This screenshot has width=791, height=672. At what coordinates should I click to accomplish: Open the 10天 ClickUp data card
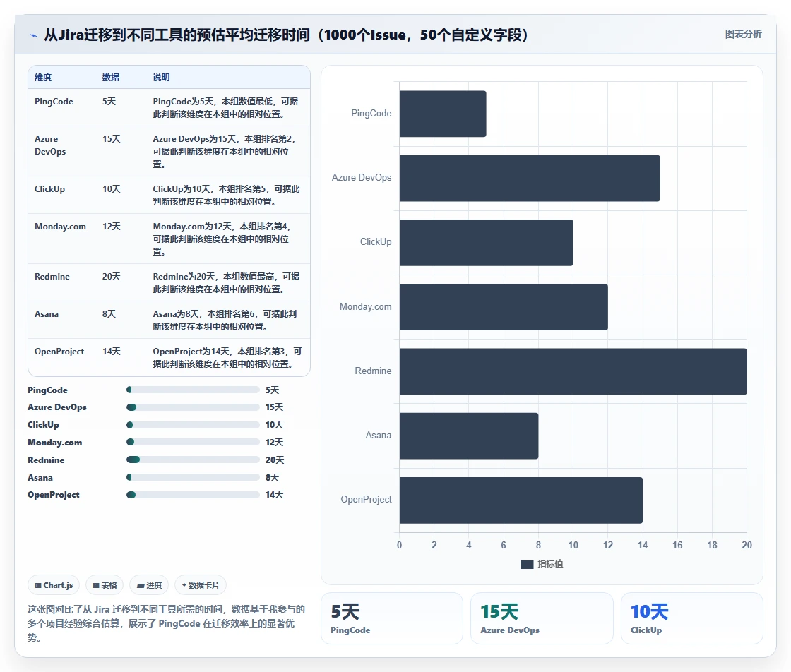click(691, 618)
